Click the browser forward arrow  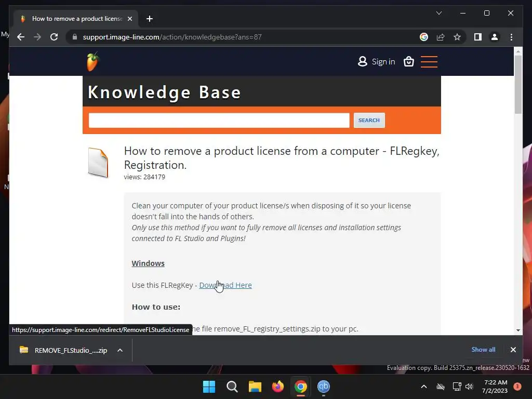tap(37, 37)
